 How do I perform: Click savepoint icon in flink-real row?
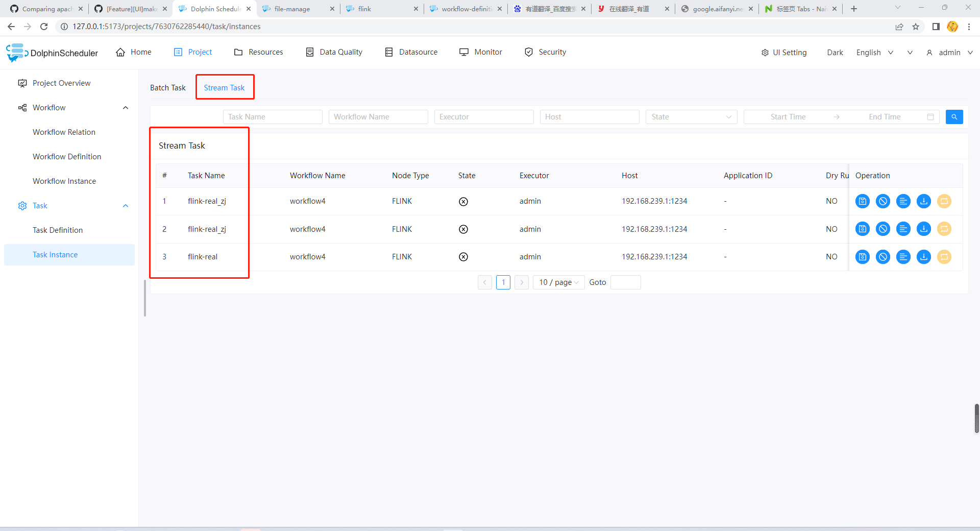[863, 257]
